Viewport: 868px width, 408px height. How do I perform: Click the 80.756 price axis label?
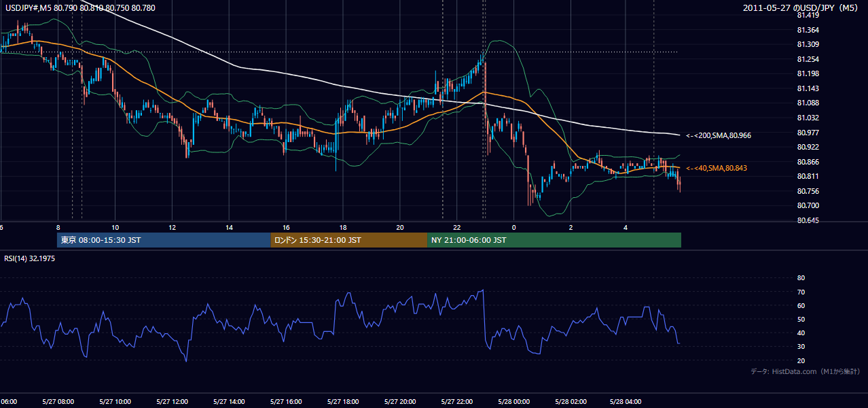[x=808, y=191]
